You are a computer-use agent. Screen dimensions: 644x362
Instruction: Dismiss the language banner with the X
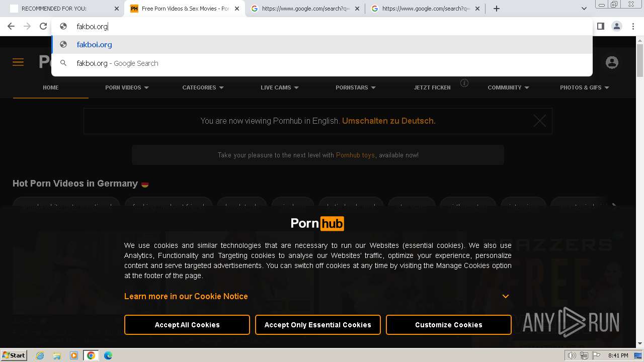pyautogui.click(x=539, y=121)
